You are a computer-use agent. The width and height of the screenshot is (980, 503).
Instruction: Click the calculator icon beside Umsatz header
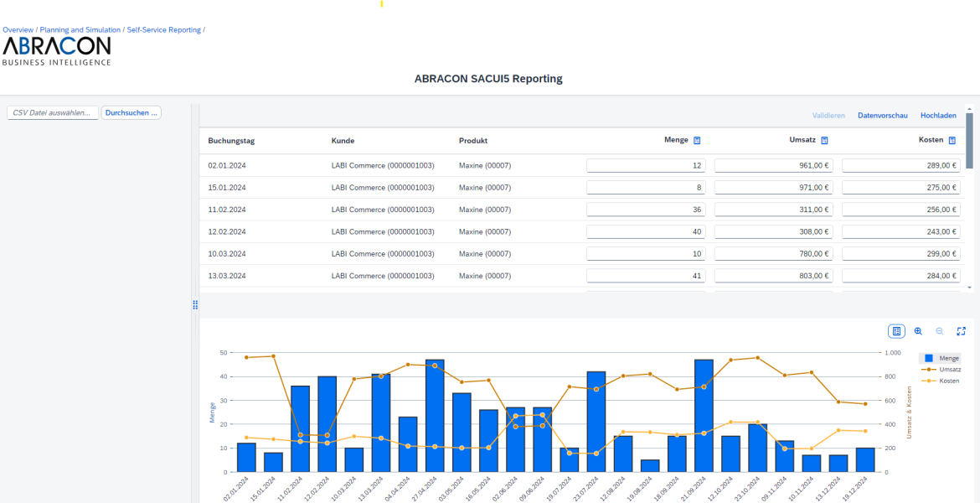(824, 141)
